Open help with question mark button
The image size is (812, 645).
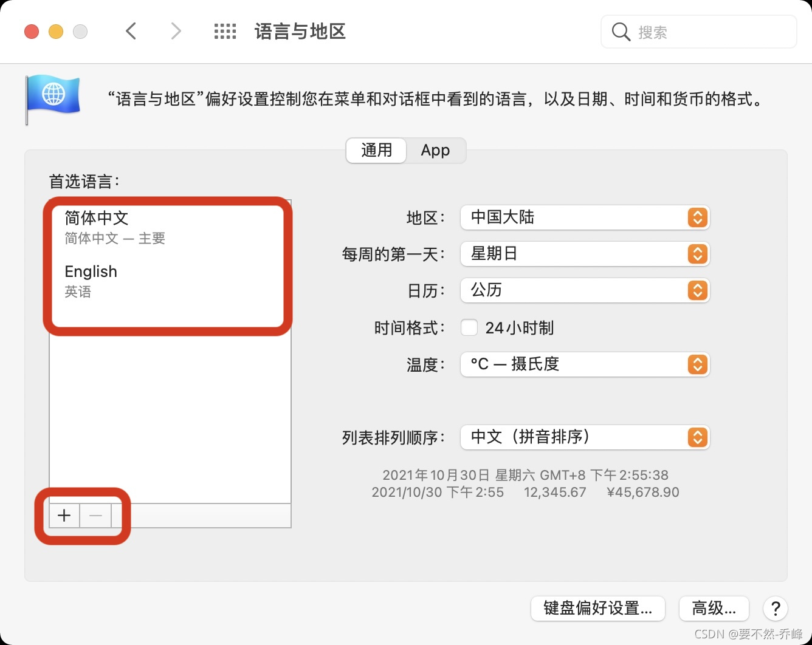[776, 608]
